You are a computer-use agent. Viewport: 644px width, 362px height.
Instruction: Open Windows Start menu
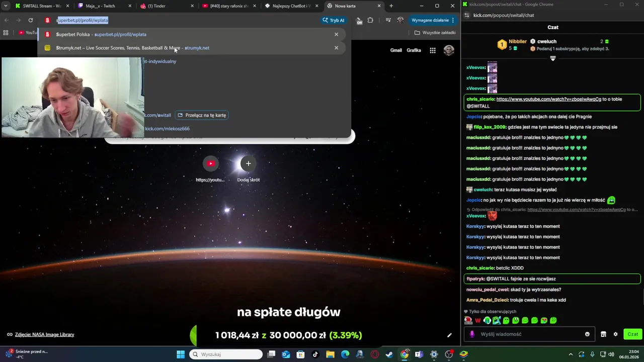point(181,354)
